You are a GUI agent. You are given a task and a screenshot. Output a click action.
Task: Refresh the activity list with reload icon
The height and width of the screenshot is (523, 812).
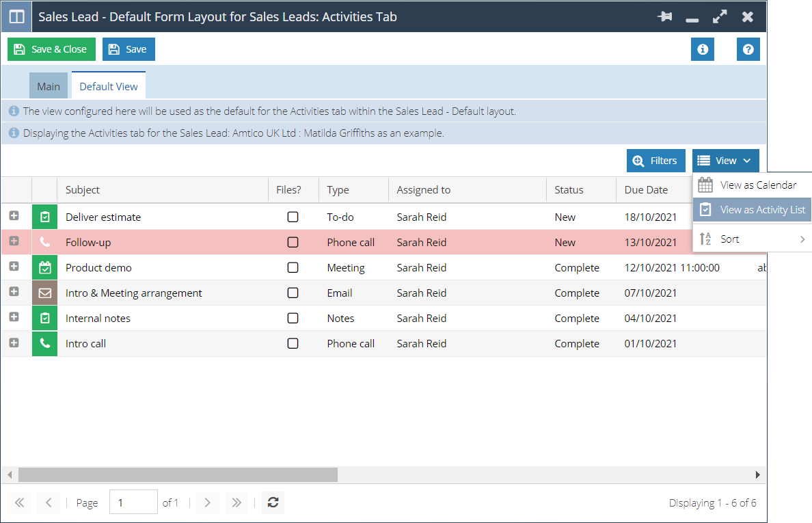pos(273,502)
